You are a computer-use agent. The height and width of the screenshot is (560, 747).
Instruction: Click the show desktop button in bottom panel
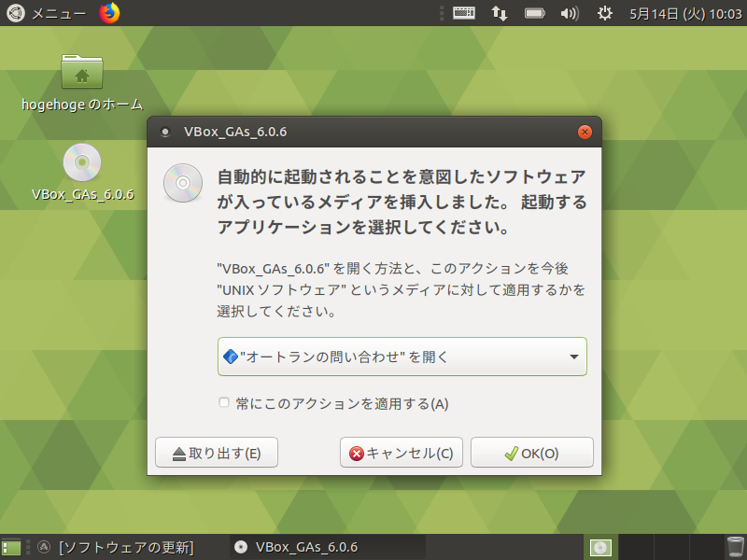11,547
